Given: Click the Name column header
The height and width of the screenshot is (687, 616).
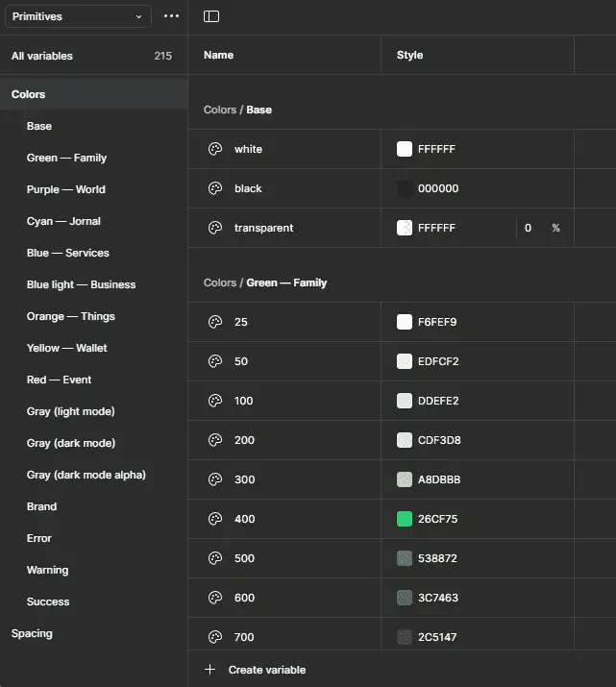Looking at the screenshot, I should click(x=218, y=55).
